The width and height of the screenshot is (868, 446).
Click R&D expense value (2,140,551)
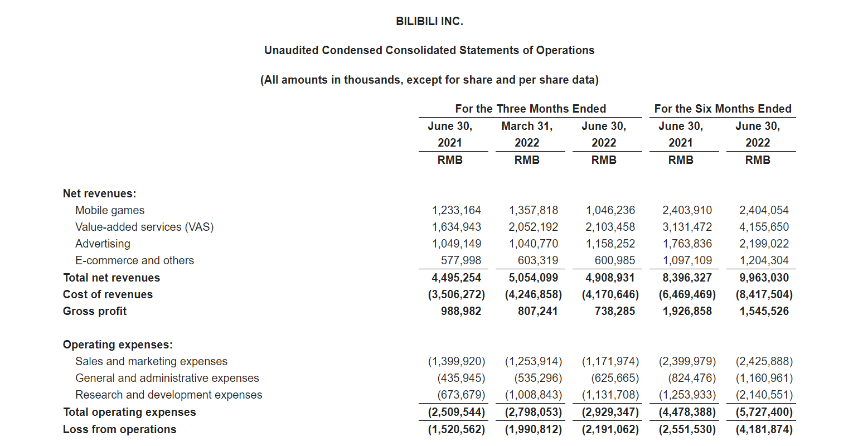764,395
